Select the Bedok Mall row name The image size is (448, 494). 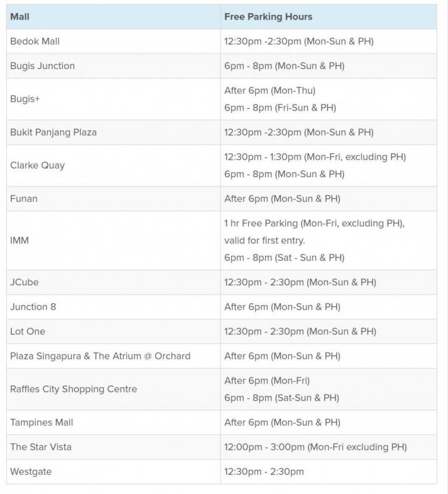(x=35, y=41)
